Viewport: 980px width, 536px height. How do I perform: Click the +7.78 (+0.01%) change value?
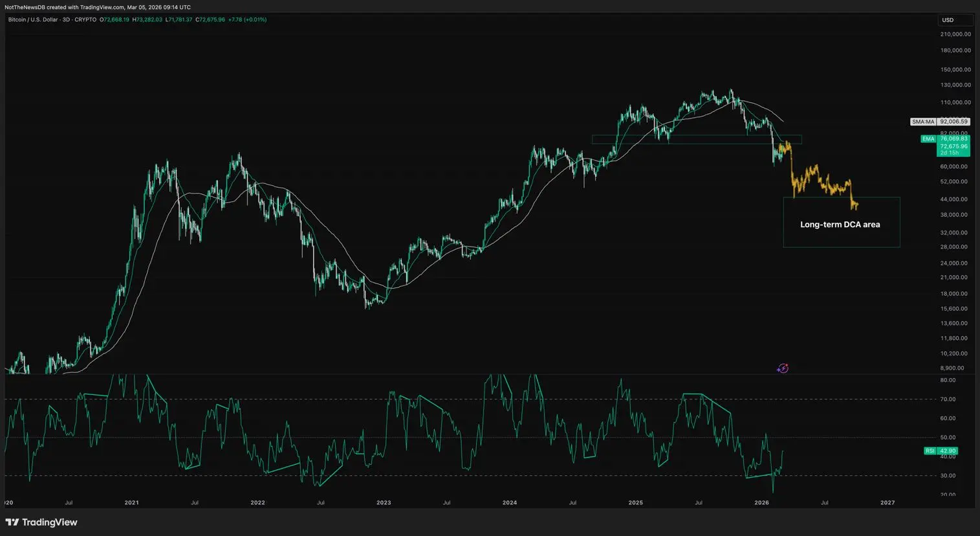pyautogui.click(x=247, y=20)
